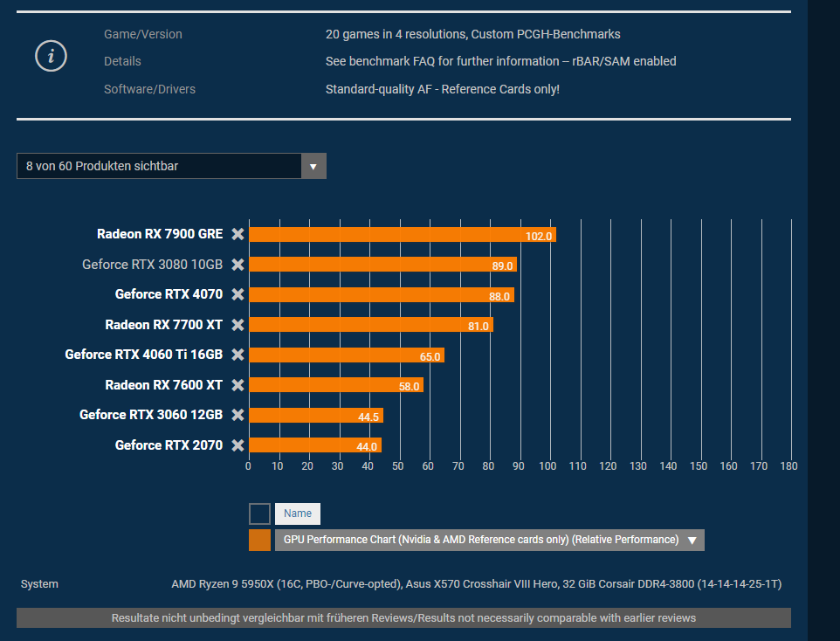
Task: Click axis tick label 50
Action: 397,466
